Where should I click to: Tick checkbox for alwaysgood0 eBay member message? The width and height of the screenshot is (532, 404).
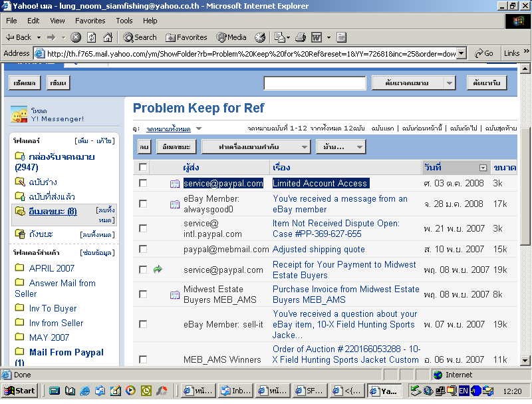(143, 204)
